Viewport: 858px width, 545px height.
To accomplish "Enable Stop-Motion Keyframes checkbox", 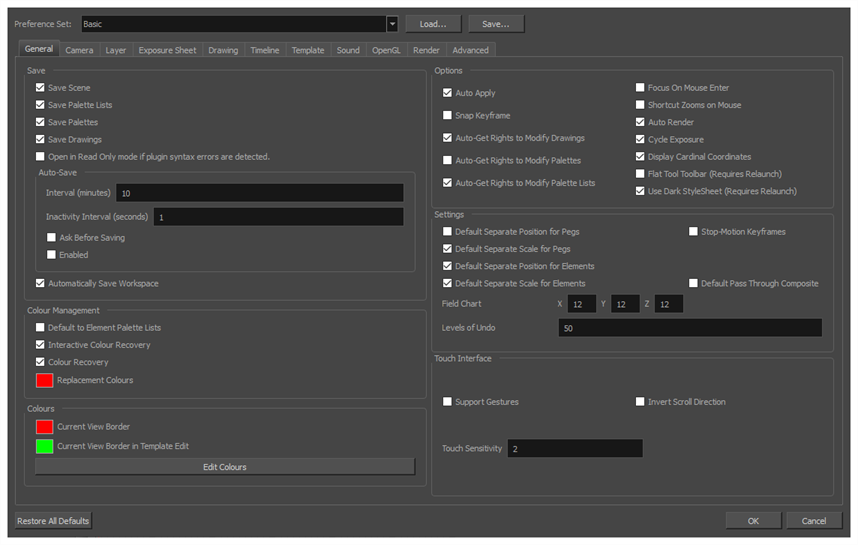I will coord(693,231).
